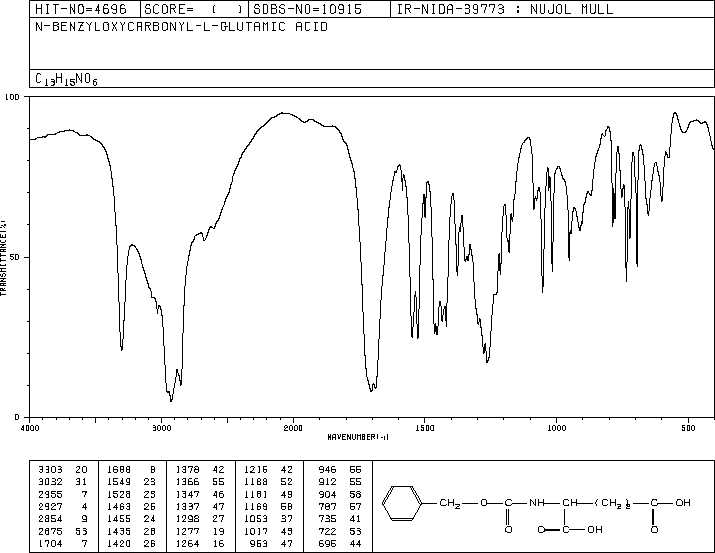This screenshot has width=715, height=553.
Task: Select the NH group in structure
Action: click(536, 503)
